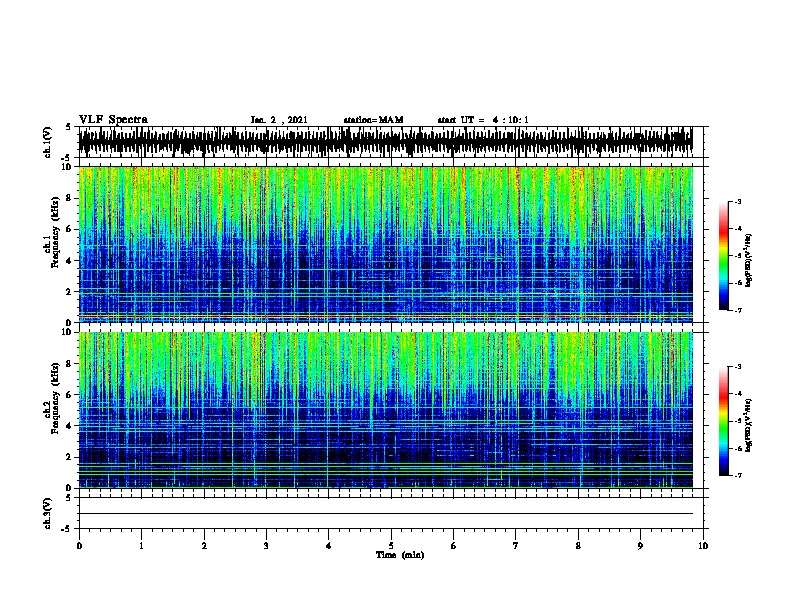Click the '-7' tick on ch.2 color bar

[x=737, y=475]
